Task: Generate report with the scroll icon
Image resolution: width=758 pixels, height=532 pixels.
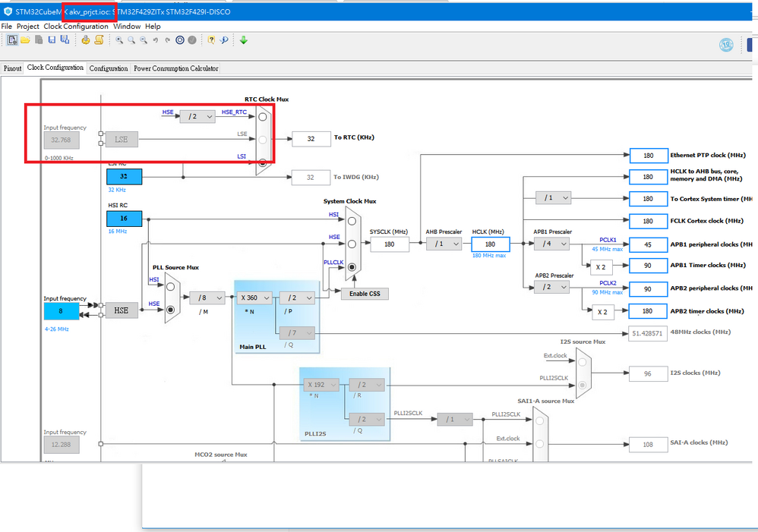Action: 99,40
